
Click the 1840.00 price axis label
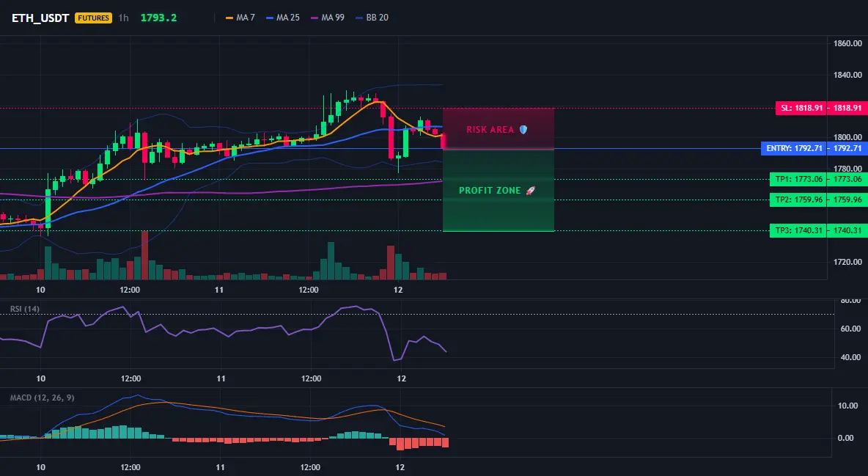847,75
